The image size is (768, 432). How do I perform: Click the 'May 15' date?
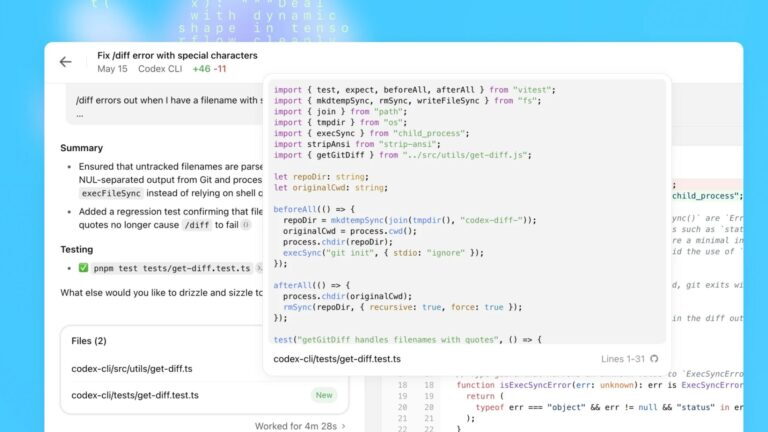pyautogui.click(x=112, y=69)
